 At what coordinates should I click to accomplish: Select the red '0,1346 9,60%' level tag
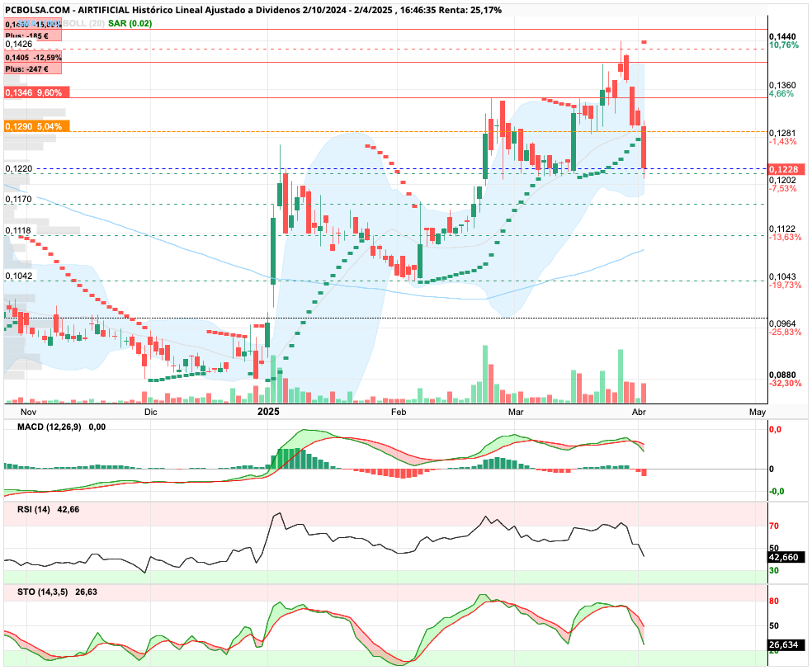pos(37,92)
